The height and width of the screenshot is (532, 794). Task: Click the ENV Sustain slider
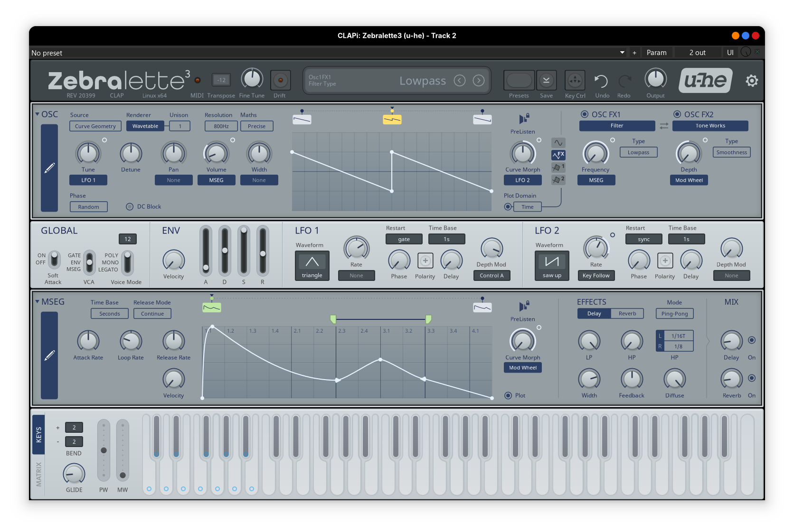(x=244, y=252)
